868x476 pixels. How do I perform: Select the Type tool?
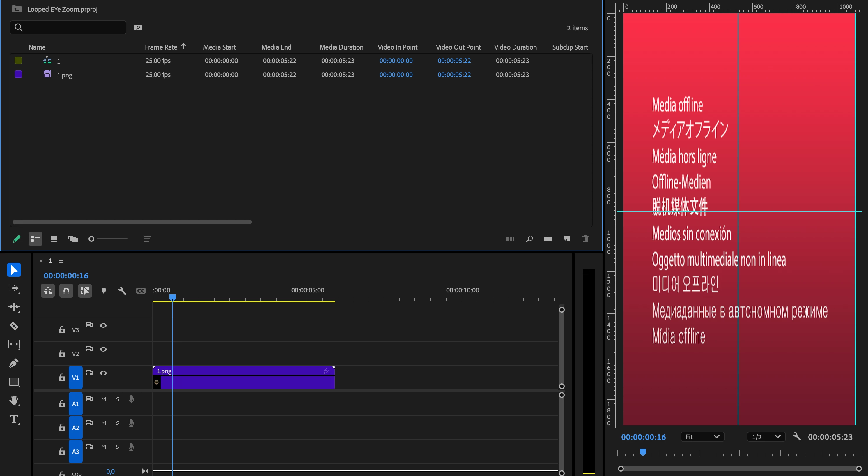pos(14,419)
